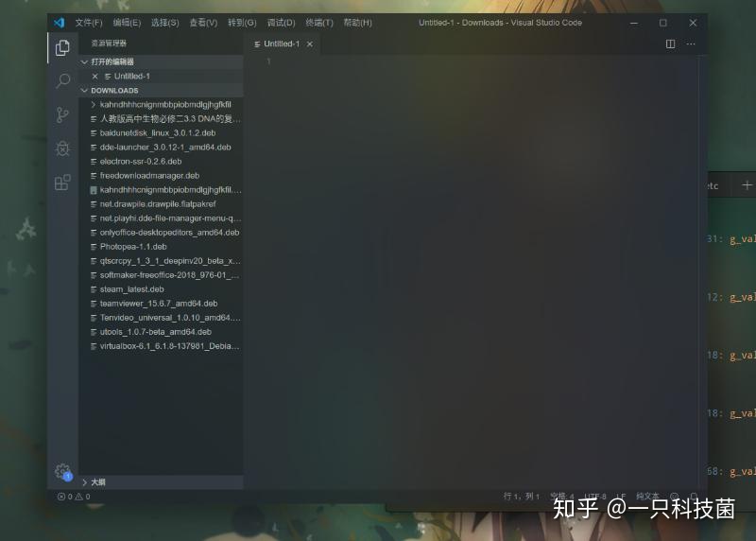The width and height of the screenshot is (756, 541).
Task: Close Untitled-1 in the open editors list
Action: pos(95,77)
